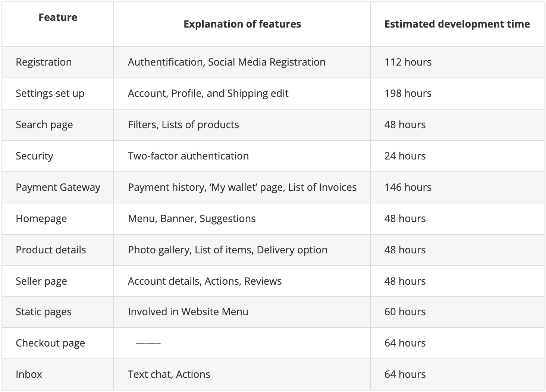
Task: Click 'Account, Profile, and Shipping edit'
Action: pyautogui.click(x=208, y=93)
